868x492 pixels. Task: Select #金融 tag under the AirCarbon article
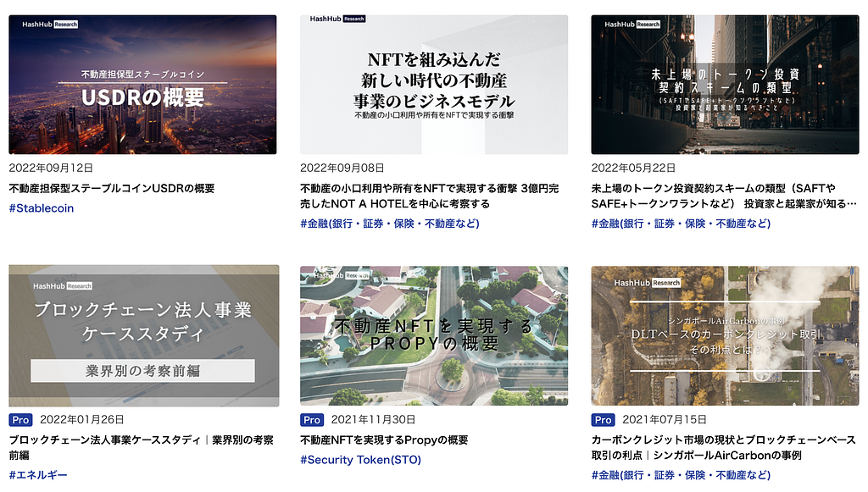(681, 475)
